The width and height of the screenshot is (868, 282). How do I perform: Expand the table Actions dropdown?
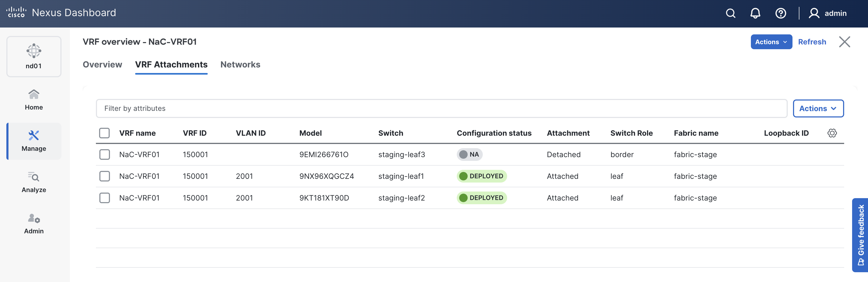pos(818,108)
